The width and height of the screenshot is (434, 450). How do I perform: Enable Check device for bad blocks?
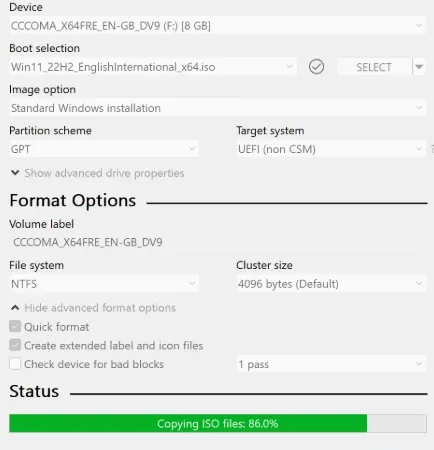15,364
